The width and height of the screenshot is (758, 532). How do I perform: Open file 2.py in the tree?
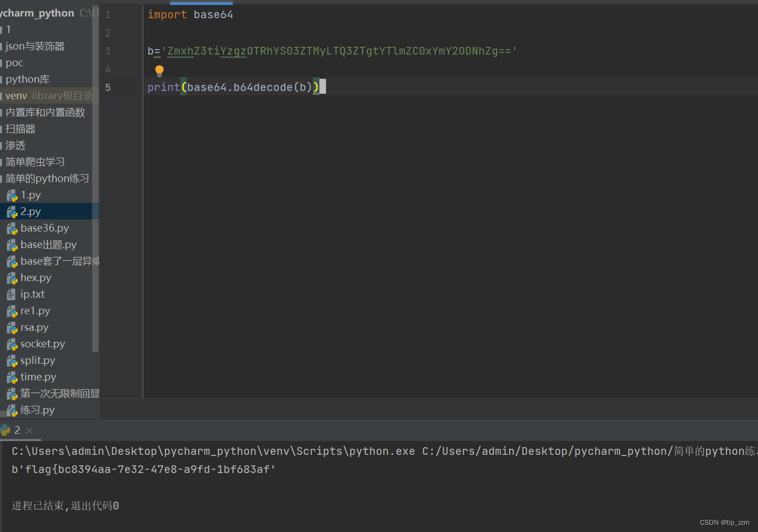[x=31, y=212]
